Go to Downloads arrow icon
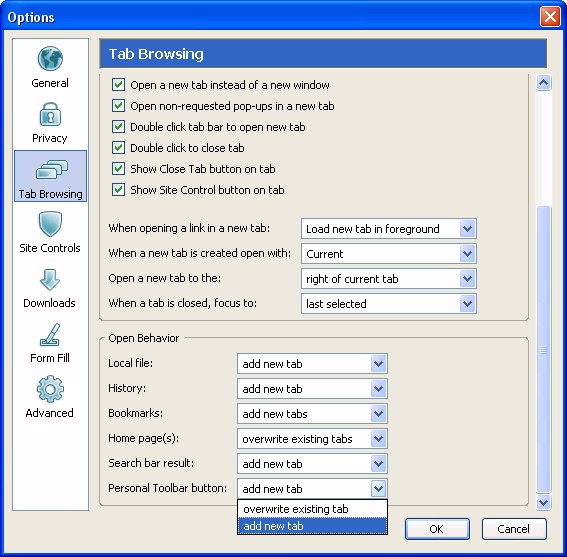Viewport: 567px width, 557px height. coord(50,280)
